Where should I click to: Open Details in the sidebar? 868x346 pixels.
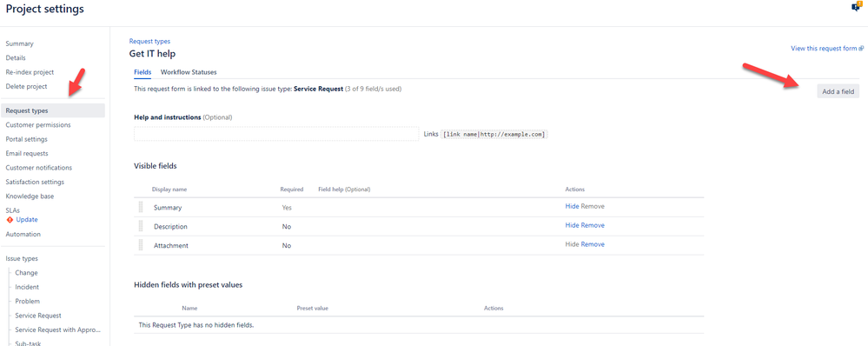tap(16, 57)
